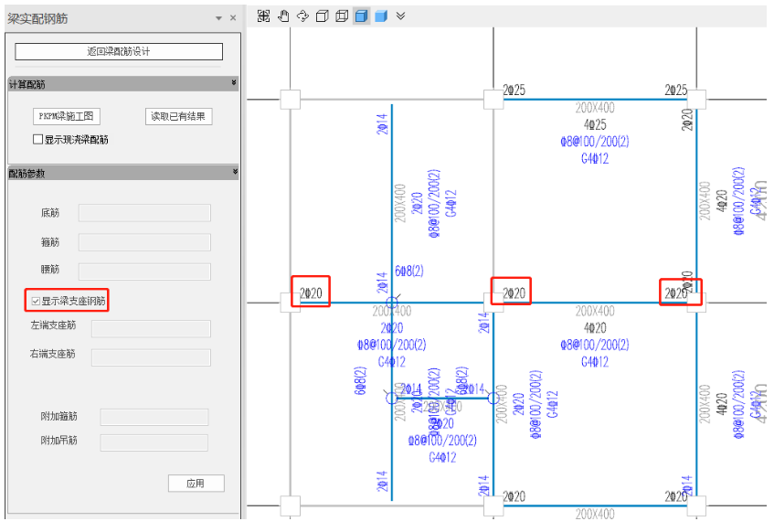Enable the 显示现浇梁配筋 checkbox
This screenshot has height=532, width=774.
(37, 139)
